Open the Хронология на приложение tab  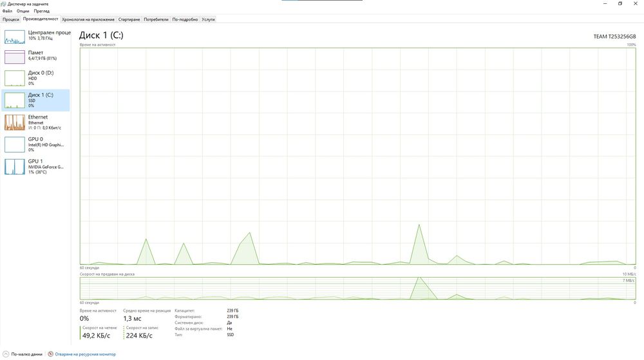click(x=88, y=19)
